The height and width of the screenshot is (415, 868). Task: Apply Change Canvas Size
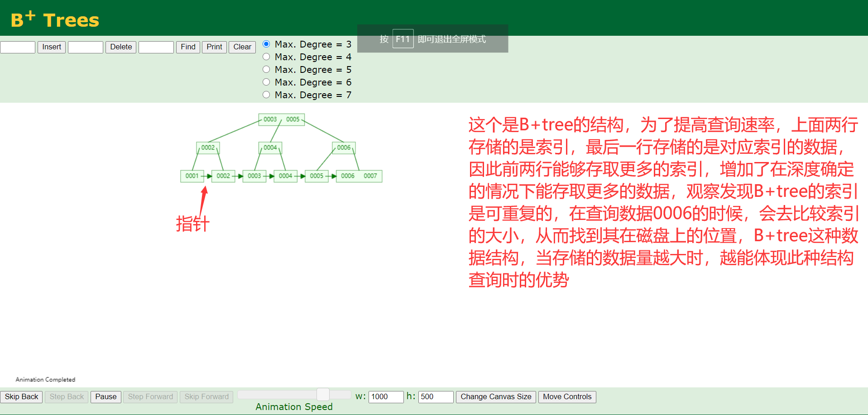point(496,397)
